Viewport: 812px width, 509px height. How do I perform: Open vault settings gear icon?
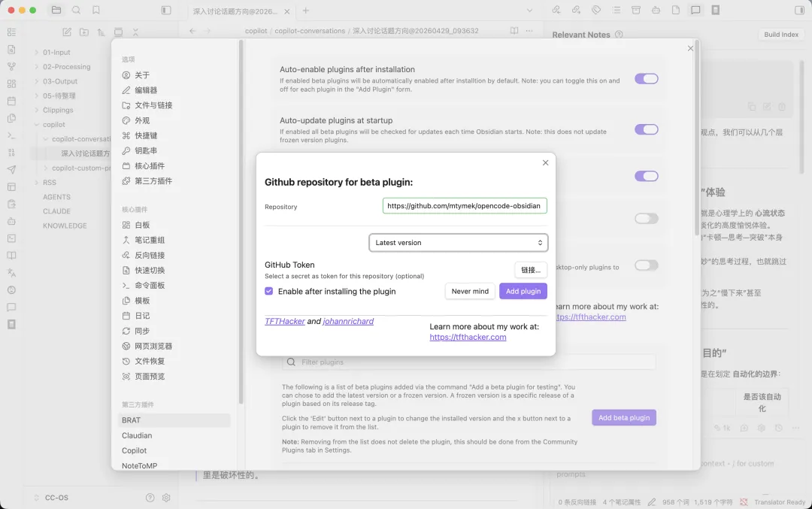[x=166, y=498]
